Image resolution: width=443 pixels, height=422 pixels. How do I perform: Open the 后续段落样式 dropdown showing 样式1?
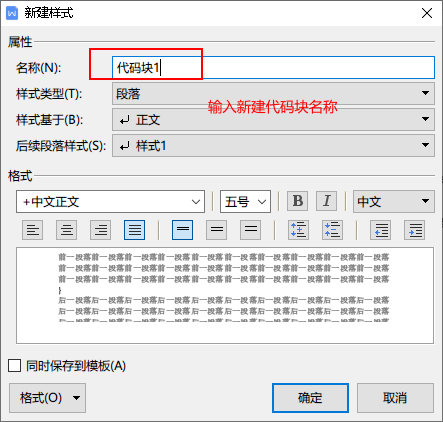[273, 145]
